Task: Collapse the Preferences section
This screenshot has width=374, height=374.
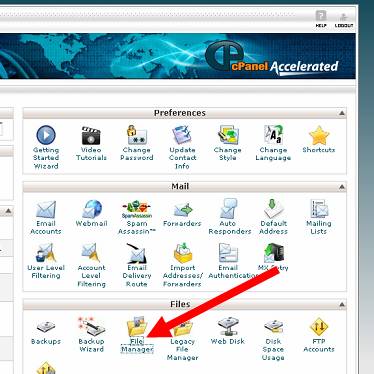Action: [x=342, y=113]
